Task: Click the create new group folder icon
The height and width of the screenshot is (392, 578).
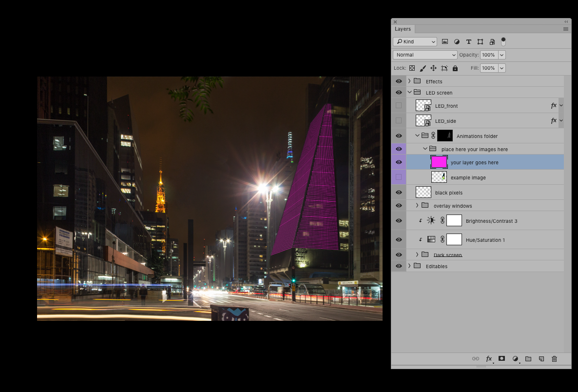Action: [528, 359]
